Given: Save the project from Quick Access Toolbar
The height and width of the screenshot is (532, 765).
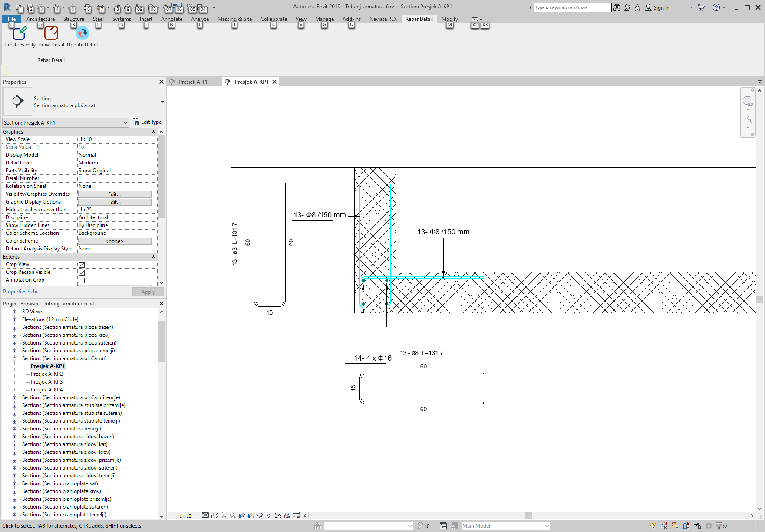Looking at the screenshot, I should point(31,7).
